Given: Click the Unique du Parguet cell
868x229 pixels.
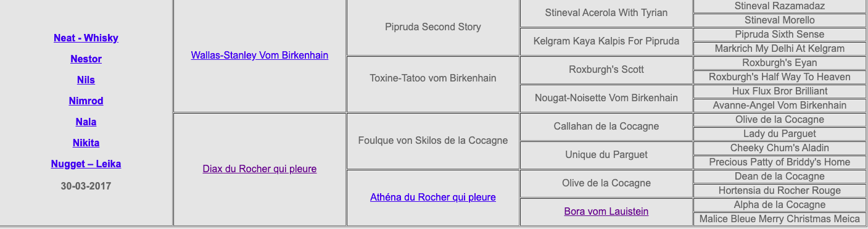Looking at the screenshot, I should tap(606, 155).
